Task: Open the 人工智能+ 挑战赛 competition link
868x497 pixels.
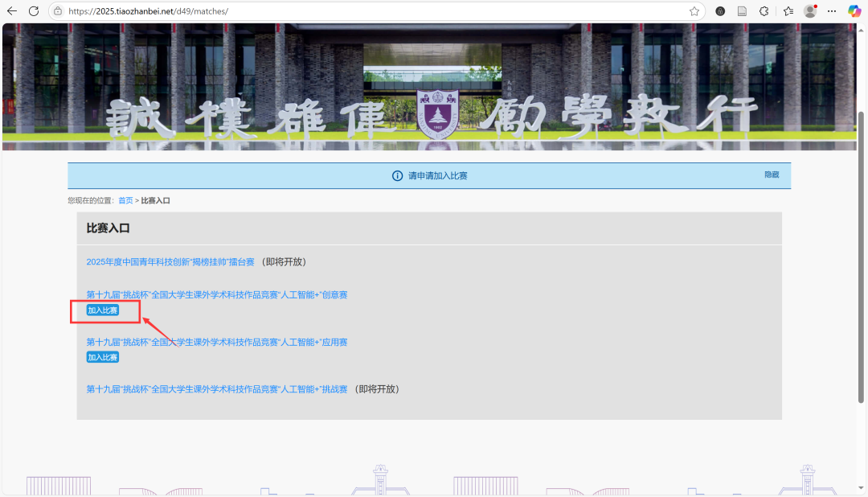Action: click(x=217, y=389)
